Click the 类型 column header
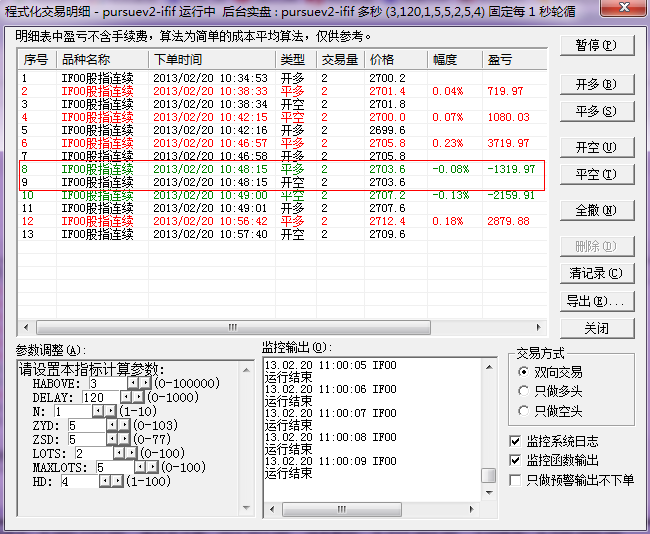This screenshot has height=534, width=650. tap(296, 60)
